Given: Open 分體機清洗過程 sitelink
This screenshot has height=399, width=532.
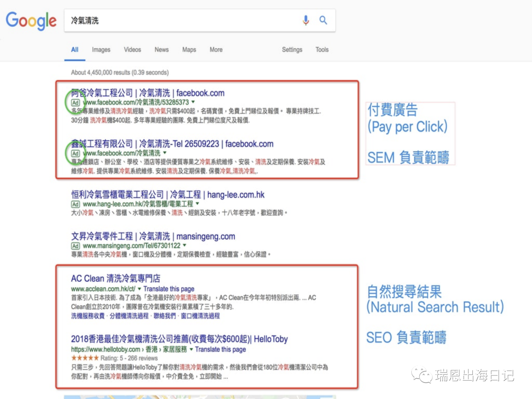Looking at the screenshot, I should point(129,316).
